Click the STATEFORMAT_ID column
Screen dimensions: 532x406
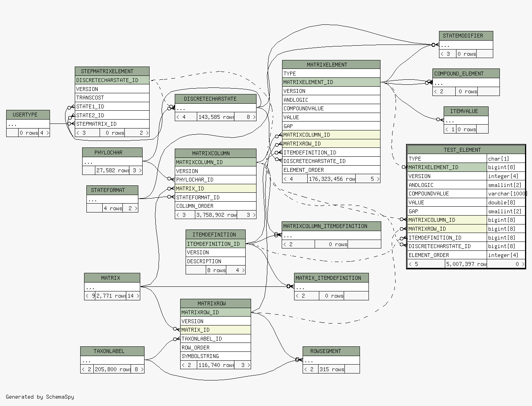point(215,197)
